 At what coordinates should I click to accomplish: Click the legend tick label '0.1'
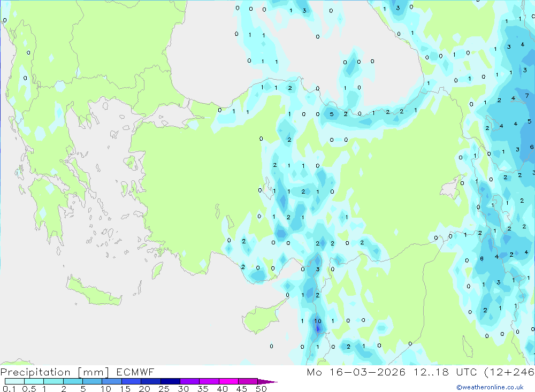click(x=9, y=389)
